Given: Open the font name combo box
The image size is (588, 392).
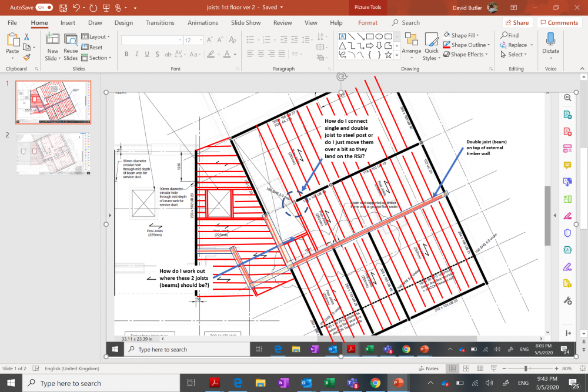Looking at the screenshot, I should (152, 40).
